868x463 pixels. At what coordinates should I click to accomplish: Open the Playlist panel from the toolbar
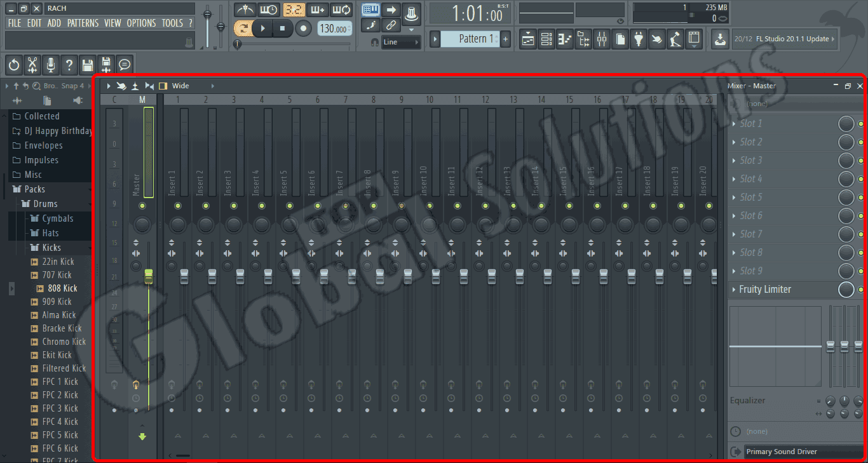(527, 39)
